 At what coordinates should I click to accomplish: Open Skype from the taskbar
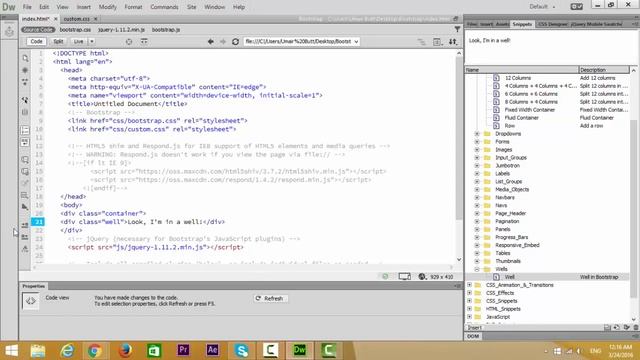click(x=242, y=351)
